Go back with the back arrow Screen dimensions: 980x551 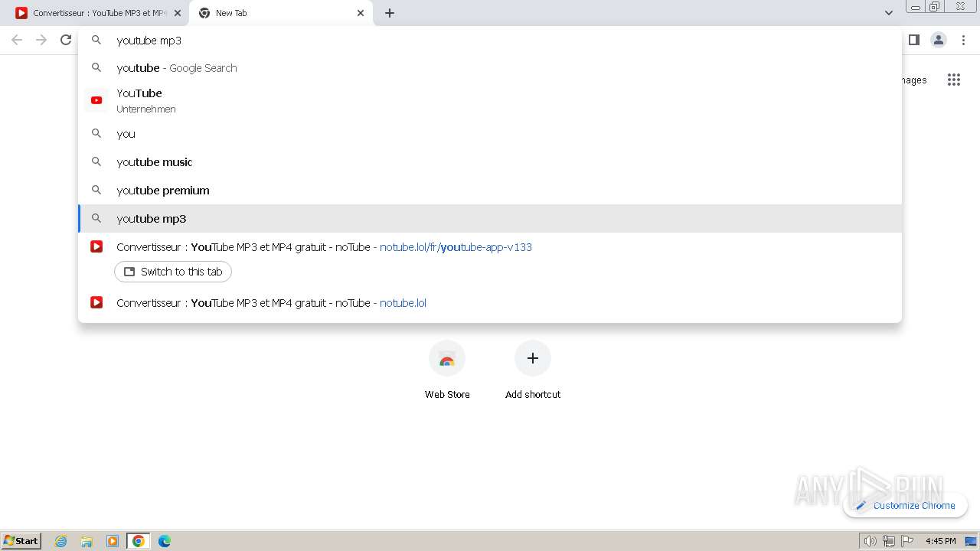click(x=17, y=40)
